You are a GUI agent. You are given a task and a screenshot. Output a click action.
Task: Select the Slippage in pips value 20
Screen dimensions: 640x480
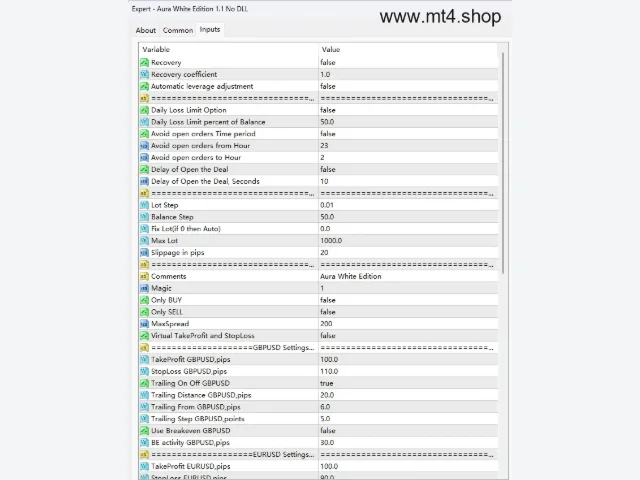(324, 252)
